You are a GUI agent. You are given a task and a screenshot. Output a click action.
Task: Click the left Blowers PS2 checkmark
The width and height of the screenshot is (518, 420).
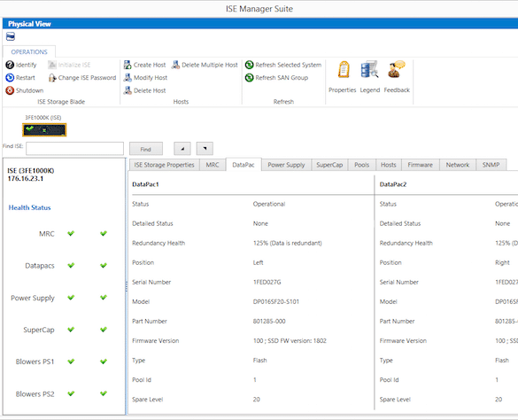tap(71, 393)
